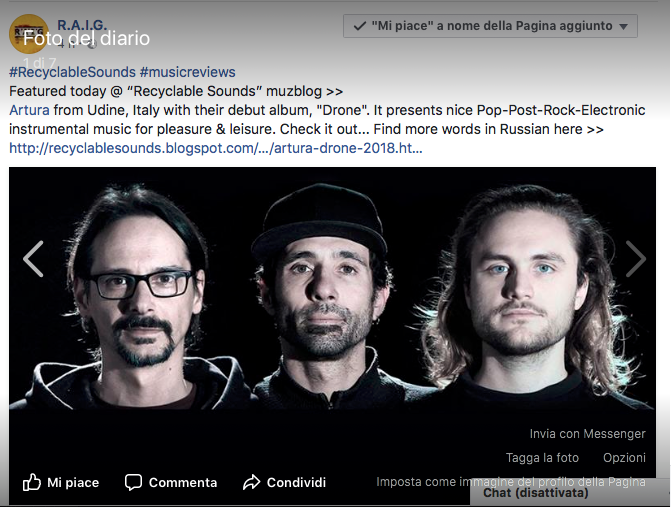Select Invia con Messenger
This screenshot has width=671, height=507.
(x=588, y=434)
